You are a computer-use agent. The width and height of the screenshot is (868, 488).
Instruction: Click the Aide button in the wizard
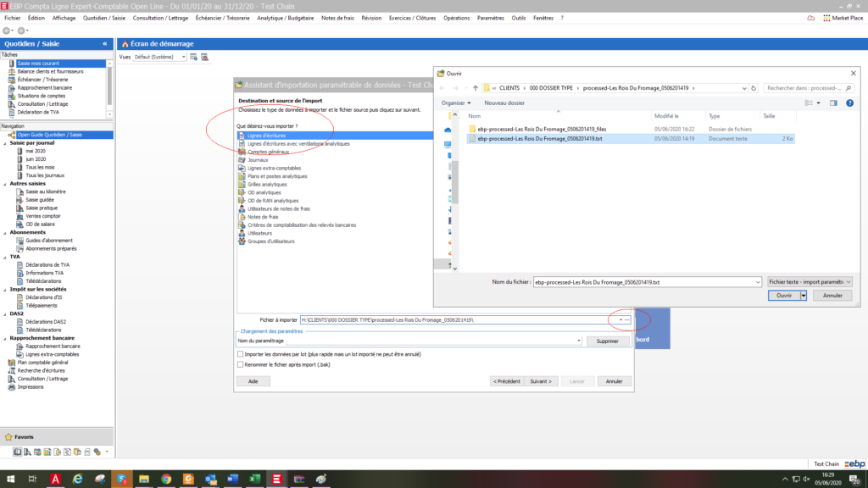253,381
